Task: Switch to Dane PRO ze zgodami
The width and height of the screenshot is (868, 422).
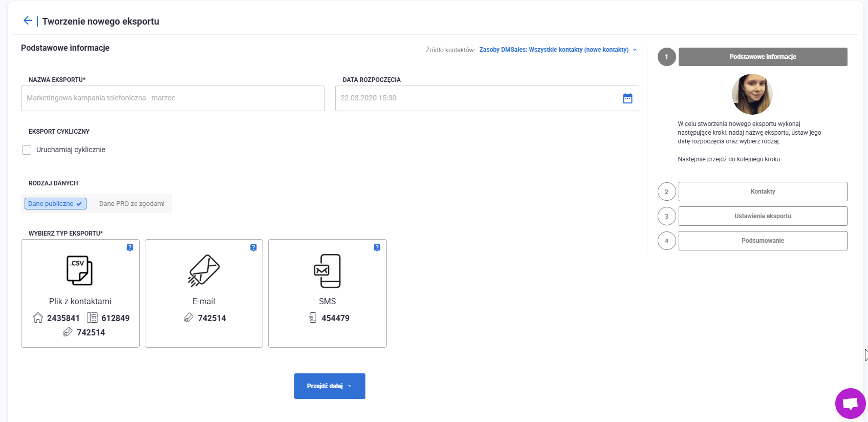Action: click(x=132, y=204)
